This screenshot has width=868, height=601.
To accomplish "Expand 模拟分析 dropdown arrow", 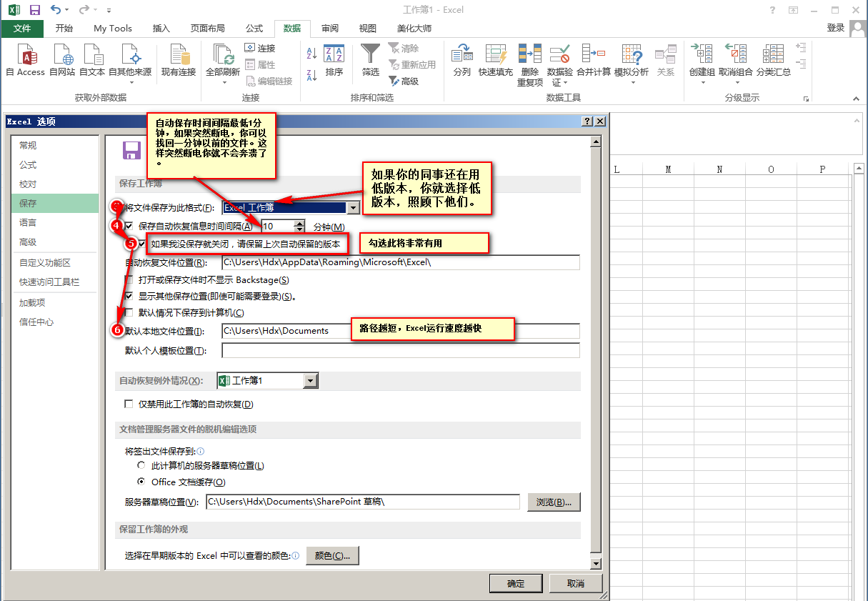I will (x=632, y=83).
